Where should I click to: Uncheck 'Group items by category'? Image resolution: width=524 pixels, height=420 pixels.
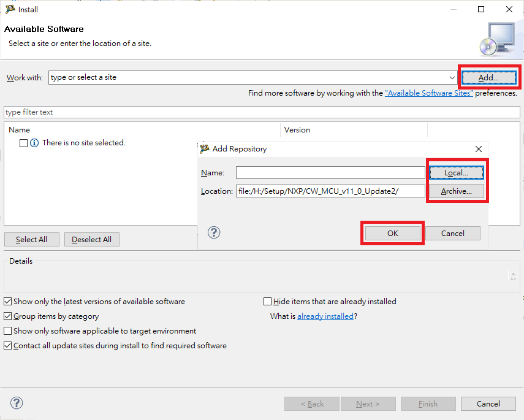(7, 316)
